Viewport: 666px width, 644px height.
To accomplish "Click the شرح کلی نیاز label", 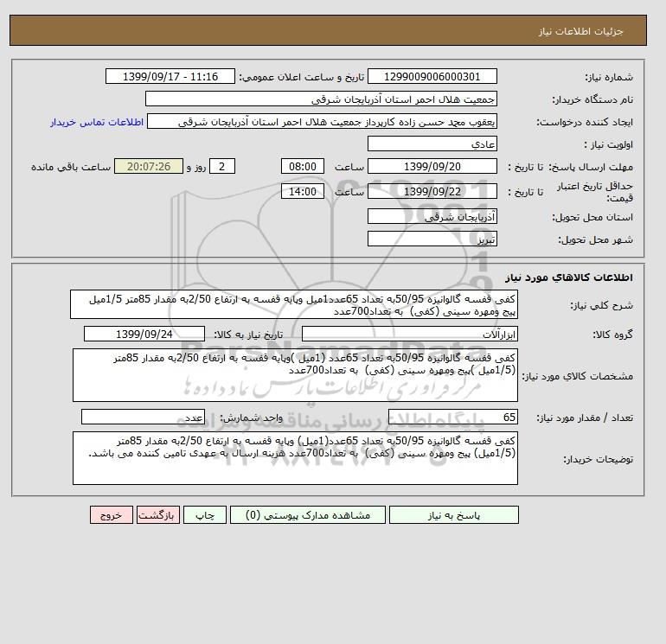I will [601, 305].
